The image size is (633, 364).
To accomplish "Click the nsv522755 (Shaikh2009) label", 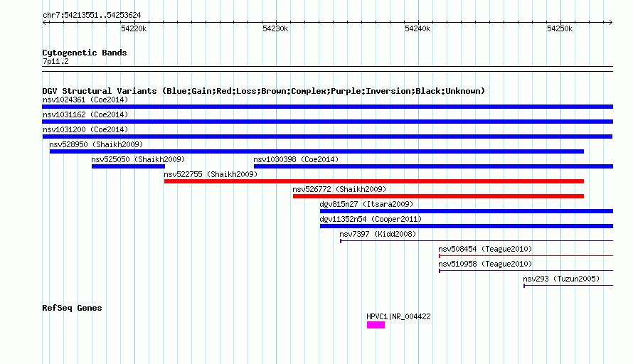I will (211, 174).
